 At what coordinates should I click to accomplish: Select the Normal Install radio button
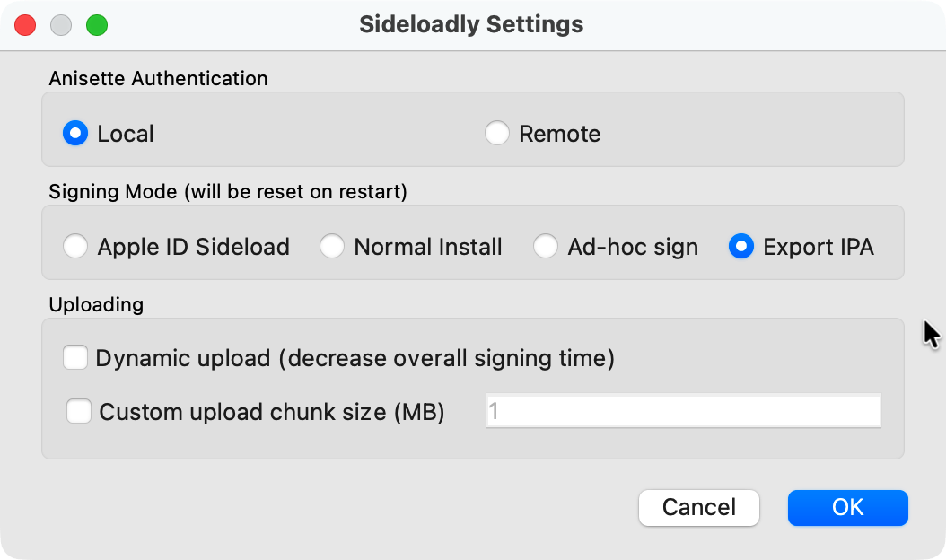(332, 247)
